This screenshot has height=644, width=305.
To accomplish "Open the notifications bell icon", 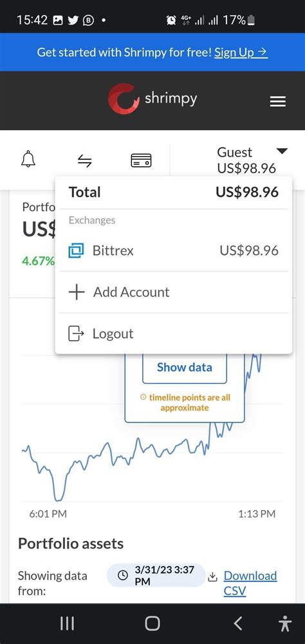I will pyautogui.click(x=28, y=159).
